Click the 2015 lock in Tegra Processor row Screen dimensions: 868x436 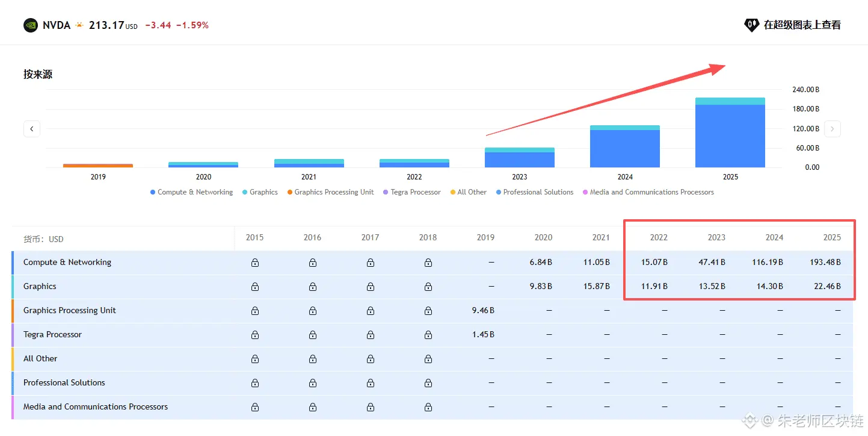[255, 335]
